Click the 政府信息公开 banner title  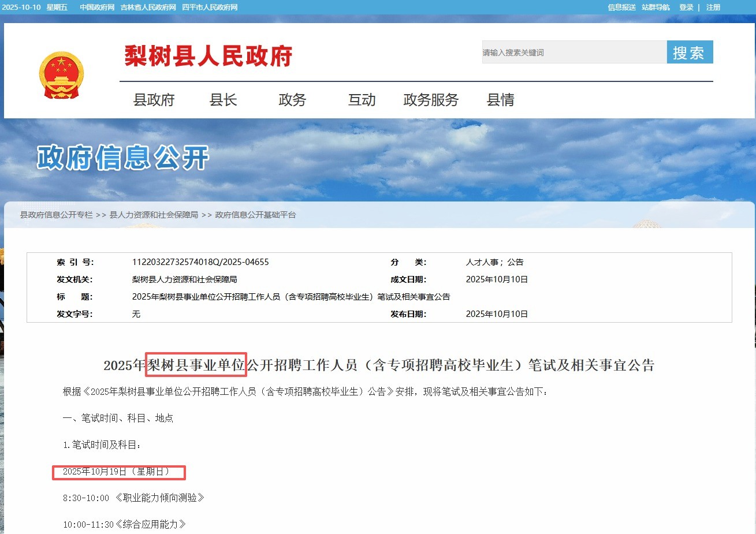coord(123,158)
